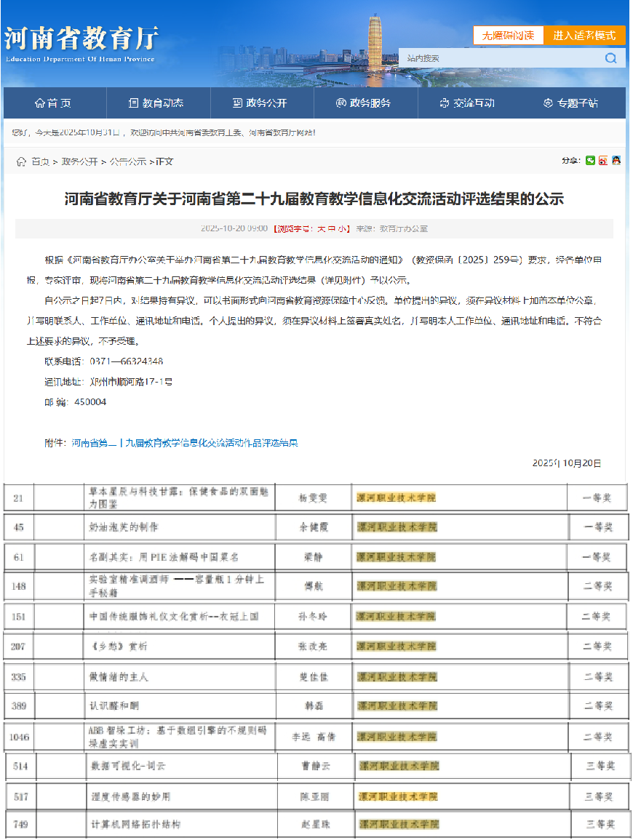Click the search magnifier icon
The height and width of the screenshot is (840, 633).
point(610,58)
